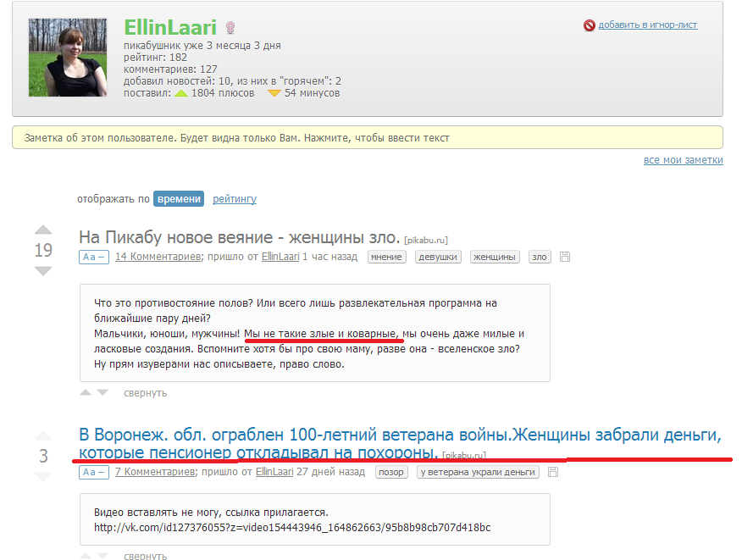Click the user note text field
This screenshot has width=753, height=560.
coord(367,138)
